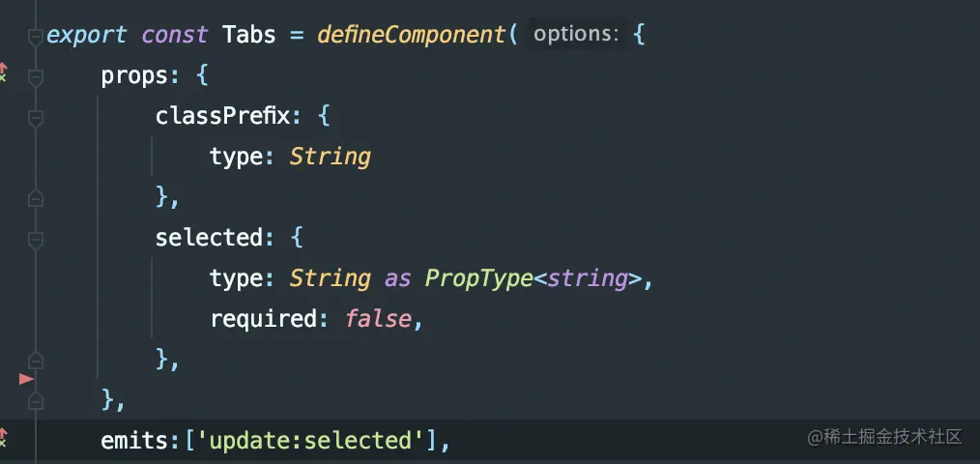This screenshot has height=464, width=980.
Task: Click fold end marker of props block
Action: click(36, 401)
